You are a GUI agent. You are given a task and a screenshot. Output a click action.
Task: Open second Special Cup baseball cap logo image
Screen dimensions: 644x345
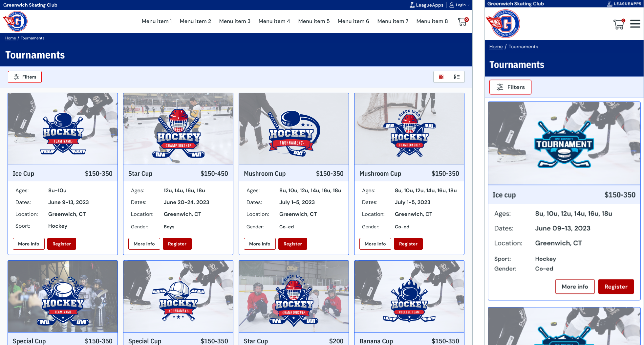[178, 296]
